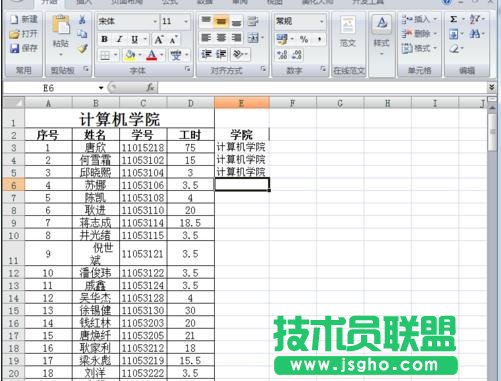This screenshot has width=501, height=381.
Task: Toggle Underline formatting
Action: point(135,39)
